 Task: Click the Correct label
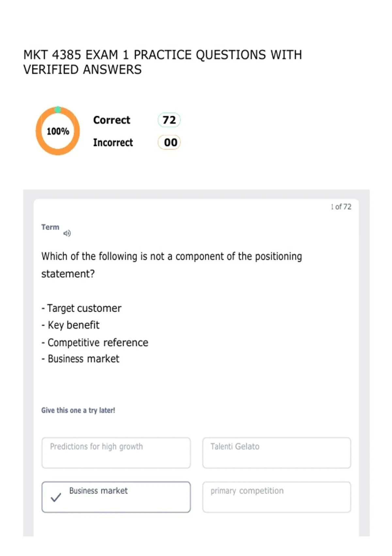(x=112, y=120)
